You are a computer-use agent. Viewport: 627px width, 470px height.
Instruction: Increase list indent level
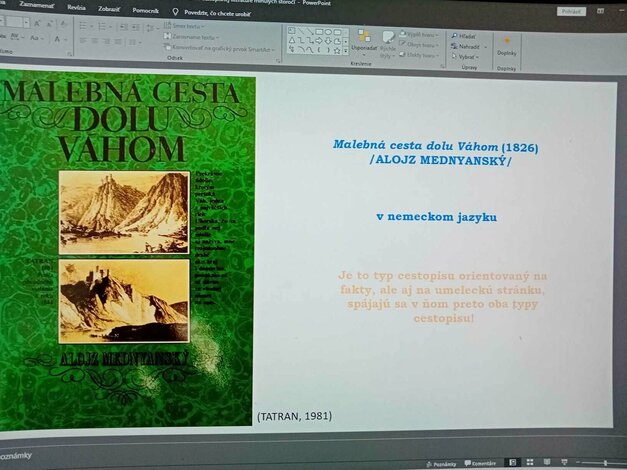point(136,28)
